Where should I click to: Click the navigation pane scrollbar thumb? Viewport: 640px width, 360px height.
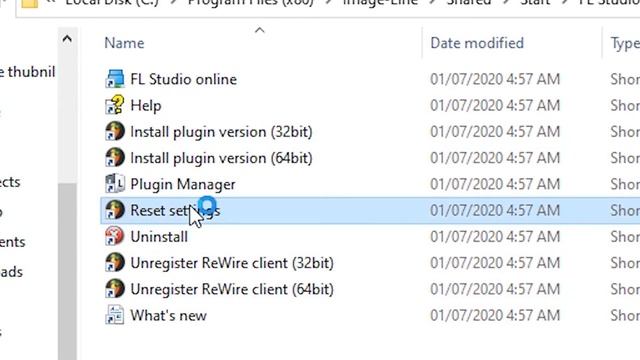coord(67,271)
